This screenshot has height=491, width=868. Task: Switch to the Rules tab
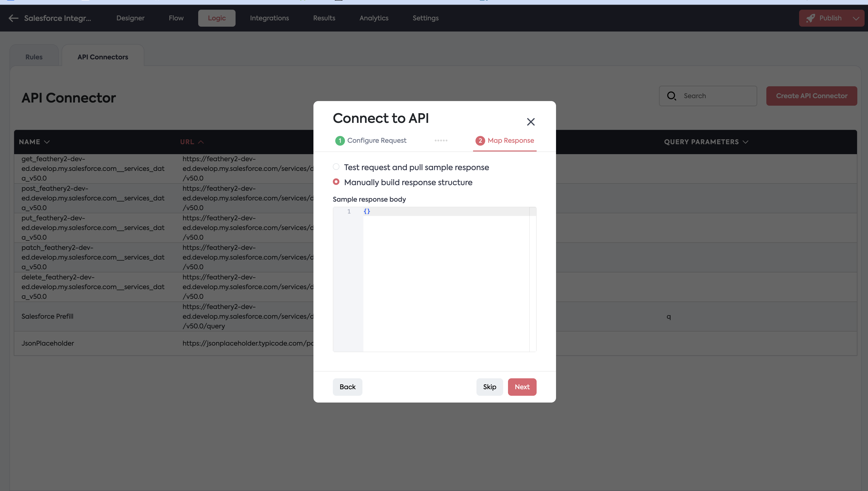[34, 57]
